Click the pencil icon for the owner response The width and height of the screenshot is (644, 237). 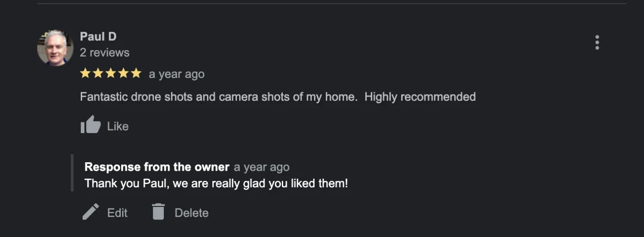coord(91,212)
